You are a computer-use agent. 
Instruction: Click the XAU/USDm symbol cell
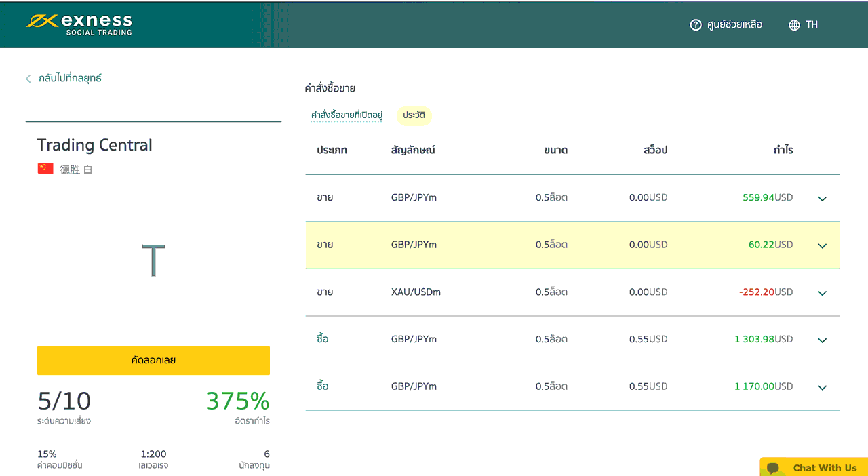(x=416, y=292)
